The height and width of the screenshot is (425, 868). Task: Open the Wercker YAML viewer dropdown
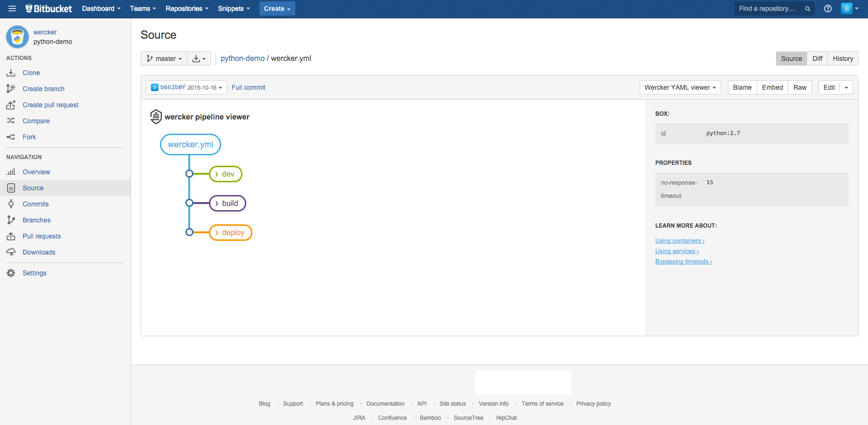pyautogui.click(x=680, y=87)
